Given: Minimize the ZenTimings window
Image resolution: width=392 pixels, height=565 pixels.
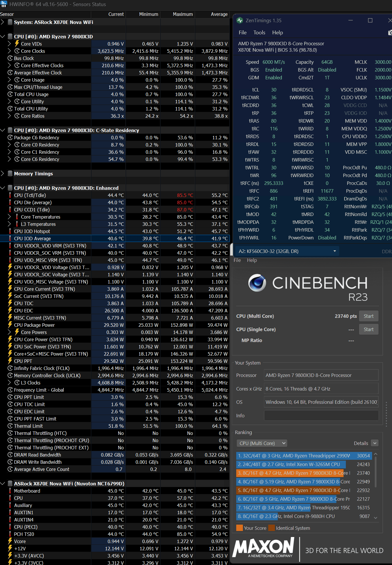Looking at the screenshot, I should click(351, 20).
